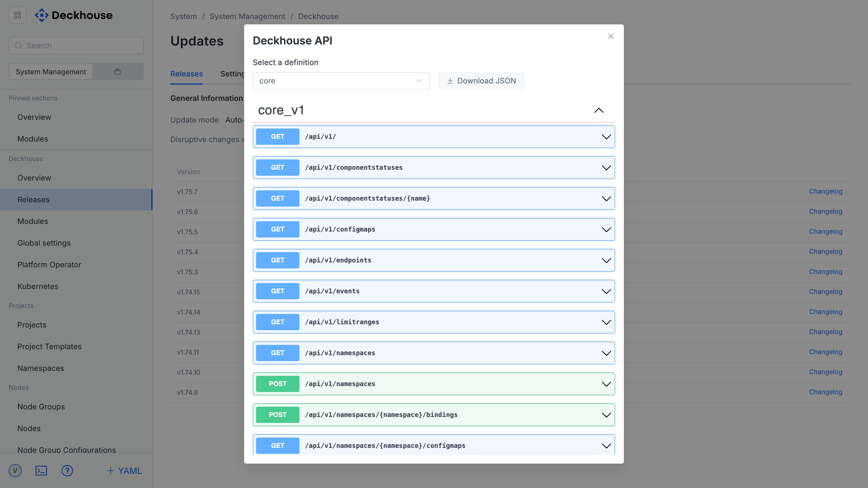Expand GET /api/v1/limitranges chevron

[606, 322]
